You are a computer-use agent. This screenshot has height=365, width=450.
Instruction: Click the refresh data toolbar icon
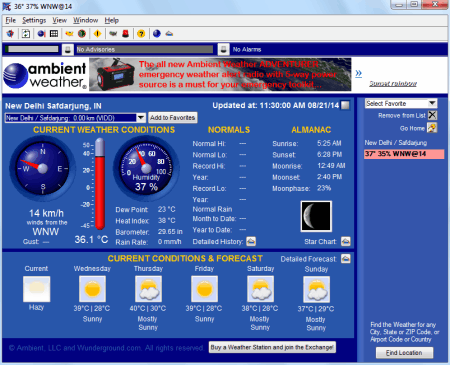[x=26, y=33]
